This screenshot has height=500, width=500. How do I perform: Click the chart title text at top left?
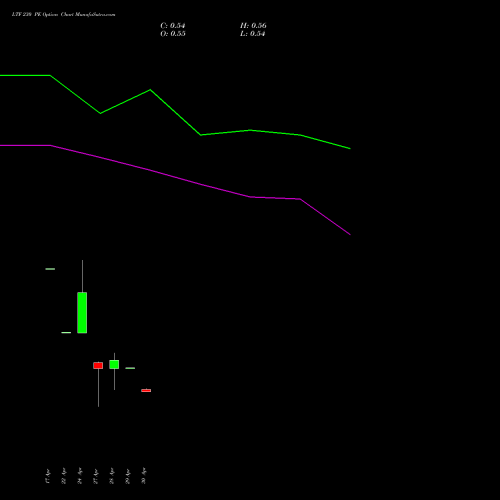pos(63,15)
